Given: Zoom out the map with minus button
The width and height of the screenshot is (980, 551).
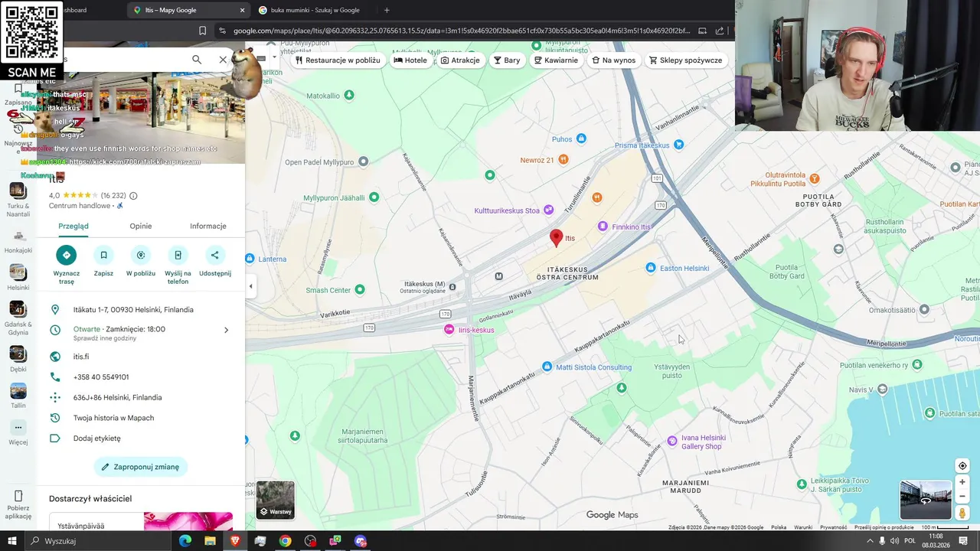Looking at the screenshot, I should (x=962, y=497).
